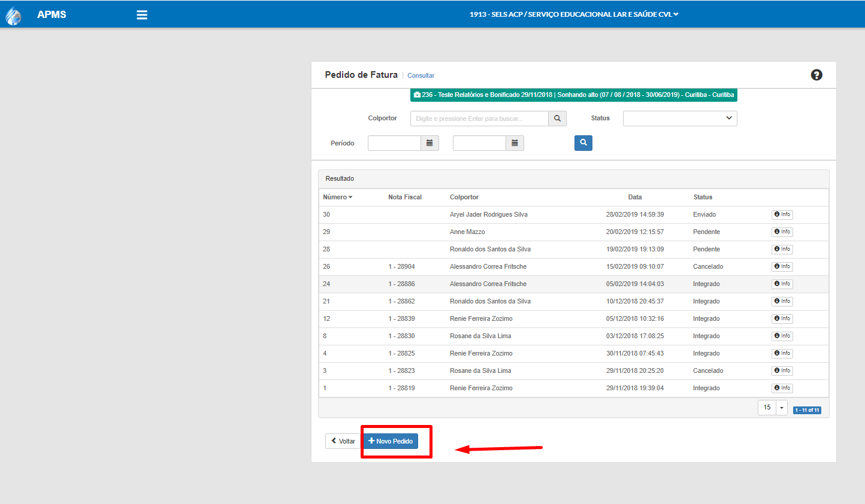The image size is (865, 504).
Task: Click date 15/02/2019 09:10:07
Action: pos(635,266)
